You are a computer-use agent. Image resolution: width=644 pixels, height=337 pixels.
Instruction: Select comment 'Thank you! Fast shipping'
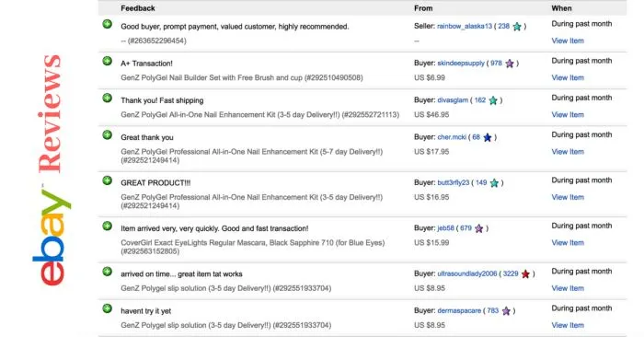click(162, 100)
